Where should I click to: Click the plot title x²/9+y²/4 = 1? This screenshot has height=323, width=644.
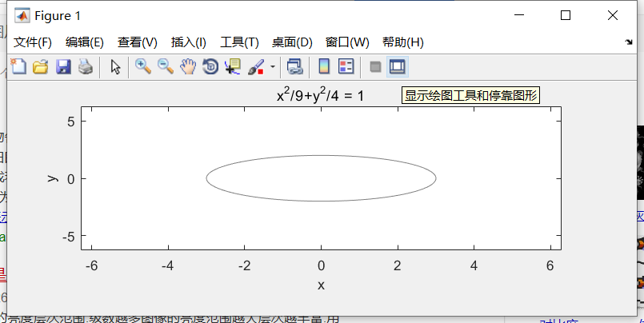320,95
